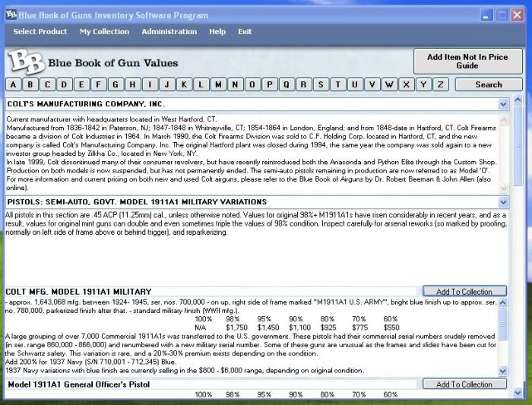Add Colt Mfg. Model 1911A1 Military to collection

(464, 291)
